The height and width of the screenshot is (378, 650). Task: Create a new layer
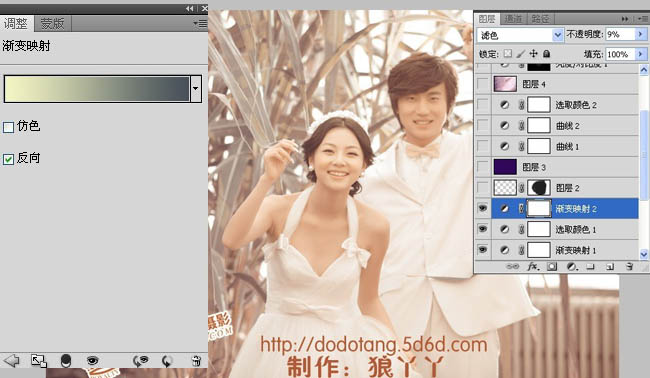coord(610,267)
